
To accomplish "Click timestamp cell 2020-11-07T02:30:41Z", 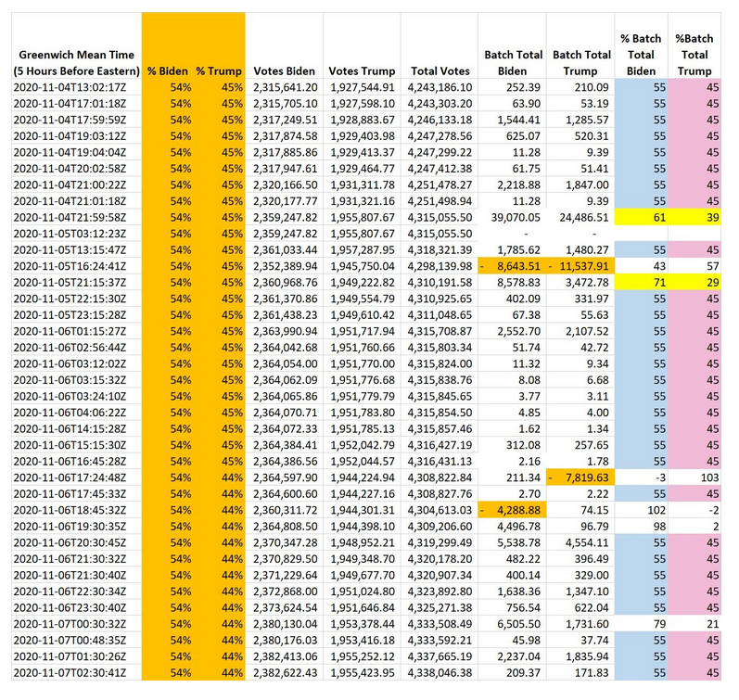I will [74, 673].
